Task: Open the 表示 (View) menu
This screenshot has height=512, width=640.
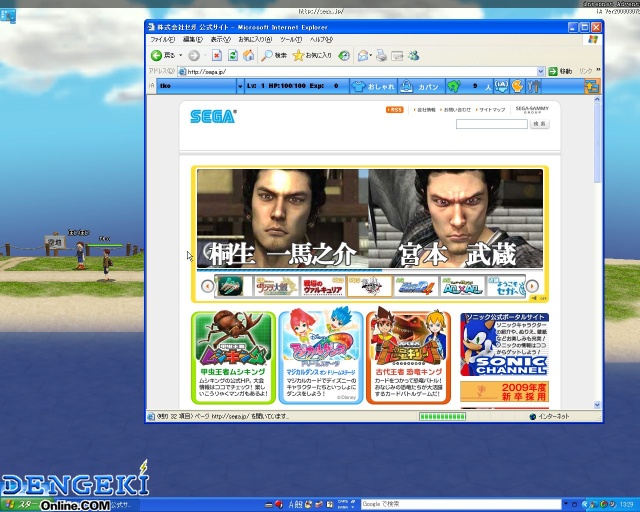Action: [x=220, y=39]
